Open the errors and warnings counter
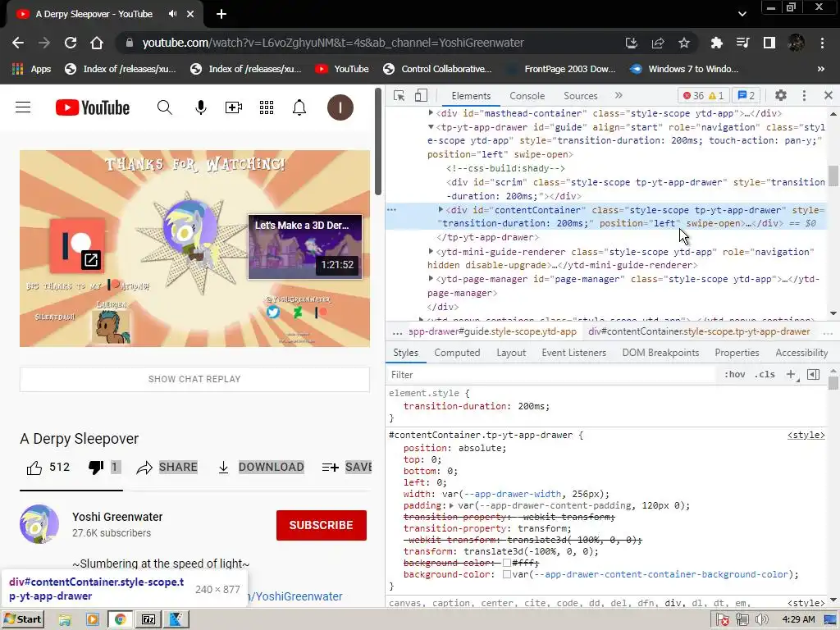 pos(703,96)
